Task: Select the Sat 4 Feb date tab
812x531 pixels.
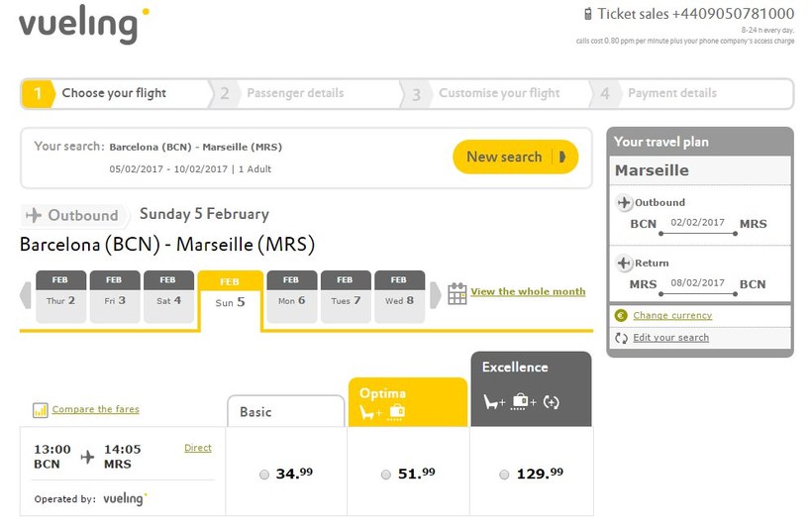Action: (x=168, y=296)
